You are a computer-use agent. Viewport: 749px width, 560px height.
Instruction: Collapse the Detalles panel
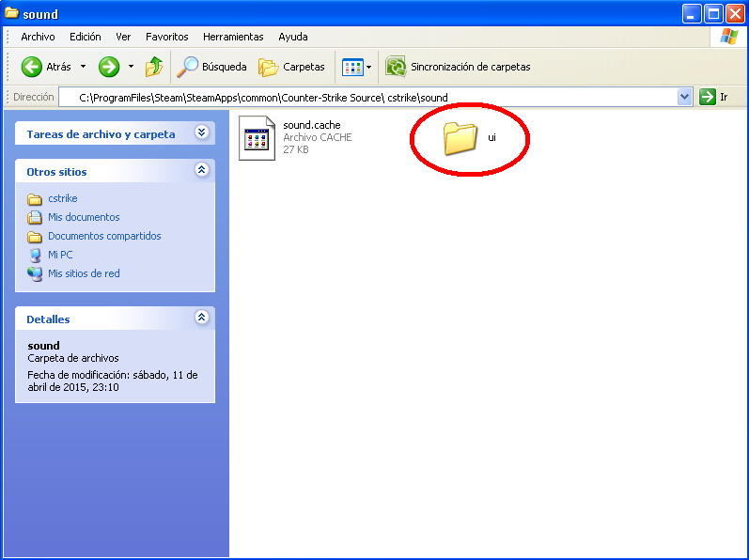201,317
